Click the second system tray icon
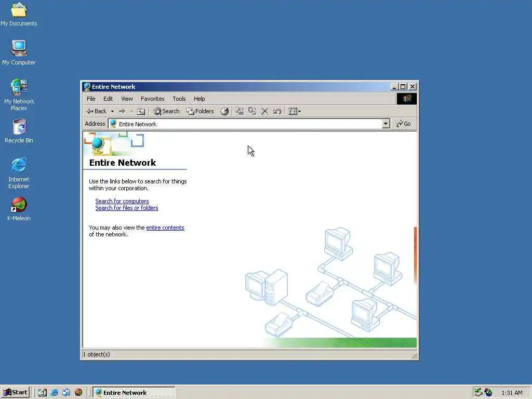532x399 pixels. (x=488, y=393)
